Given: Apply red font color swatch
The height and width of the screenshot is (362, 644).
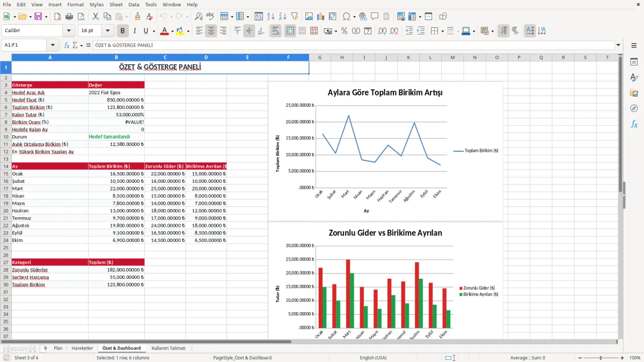Looking at the screenshot, I should tap(164, 31).
